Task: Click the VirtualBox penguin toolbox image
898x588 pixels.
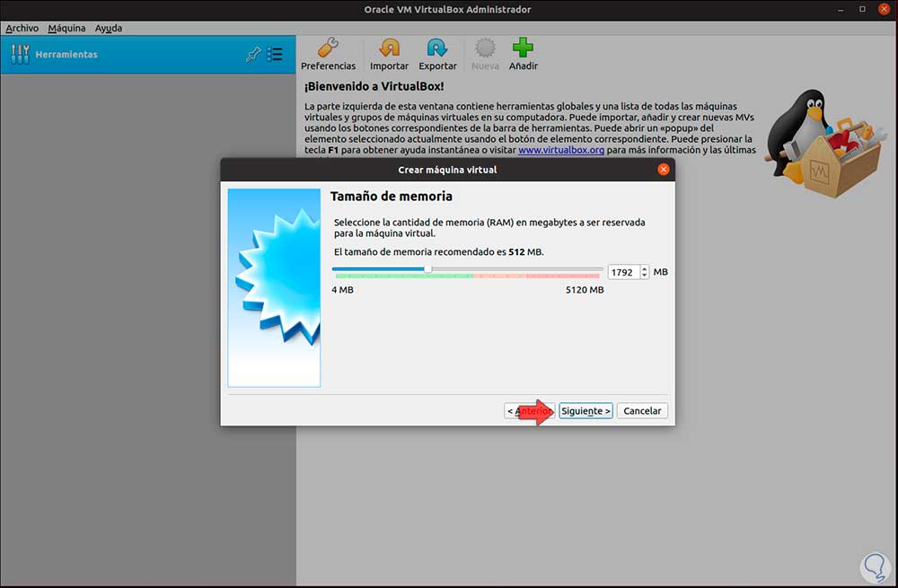Action: (x=826, y=143)
